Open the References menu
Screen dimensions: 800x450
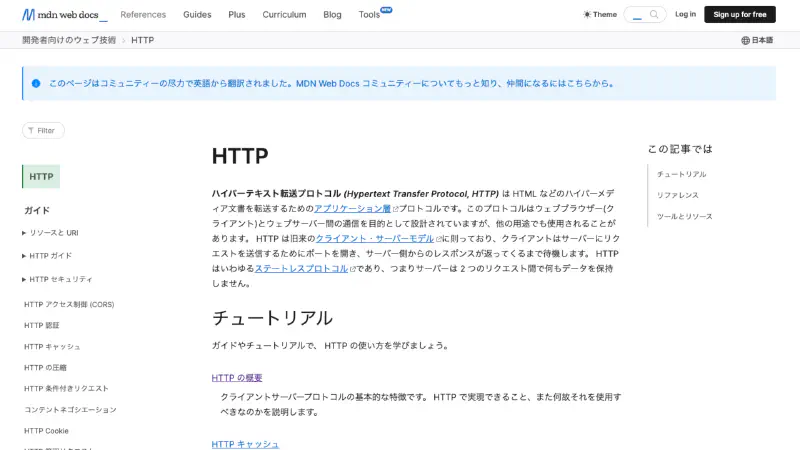[x=143, y=15]
